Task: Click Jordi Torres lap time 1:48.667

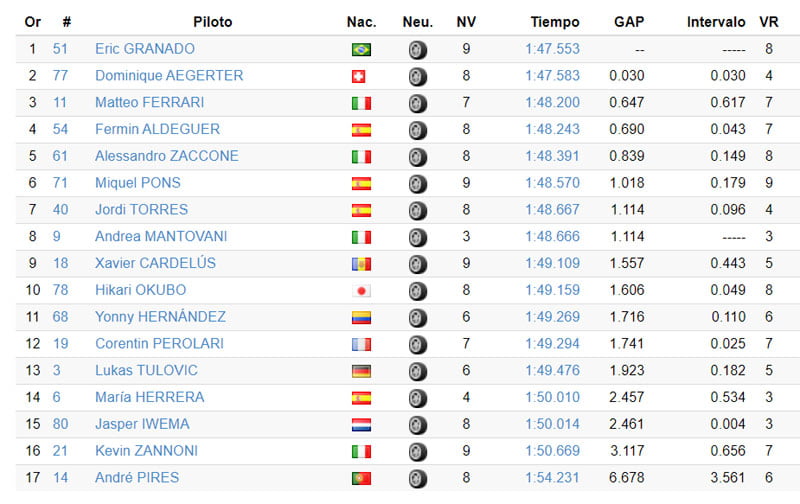Action: [x=552, y=210]
